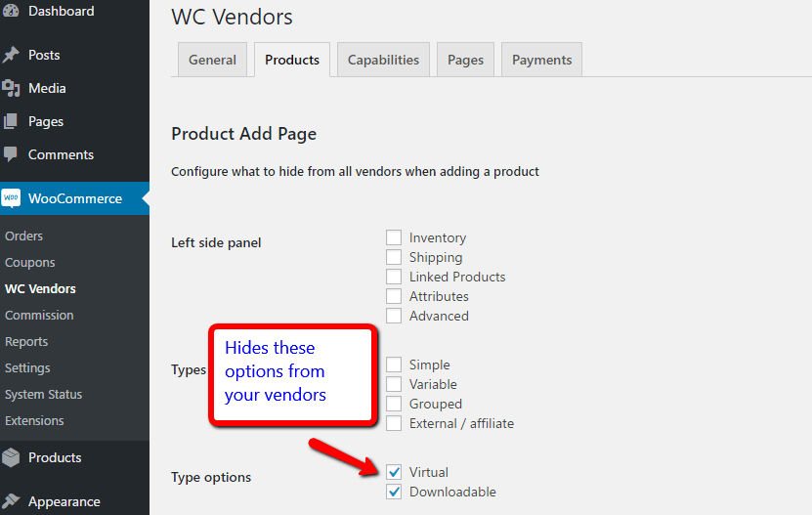Viewport: 812px width, 515px height.
Task: Click the Products box icon
Action: [12, 457]
